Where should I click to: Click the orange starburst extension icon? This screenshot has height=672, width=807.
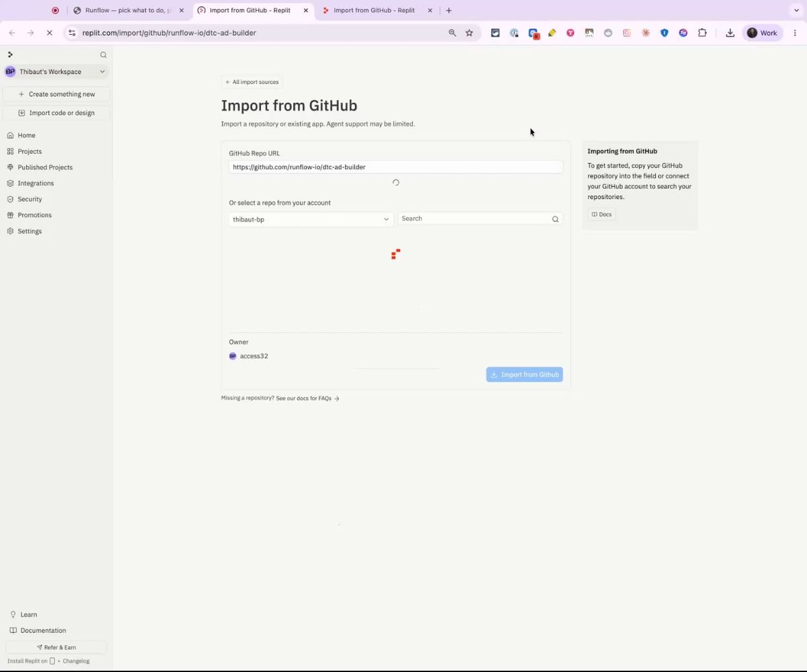[x=646, y=33]
